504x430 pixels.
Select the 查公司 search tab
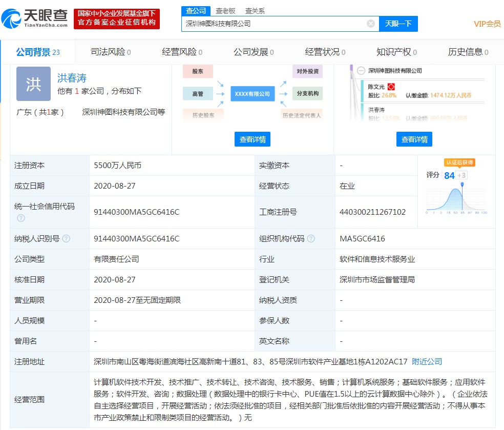tap(196, 11)
